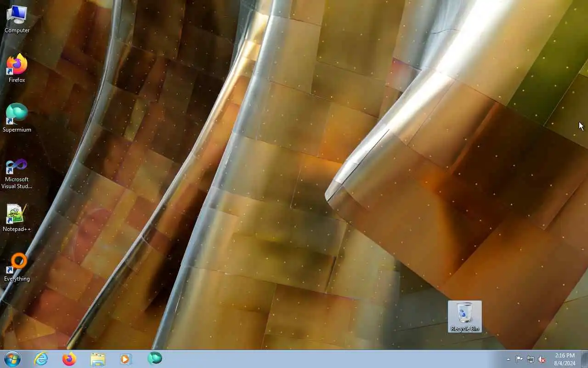Open Windows Explorer from the taskbar
588x368 pixels.
click(x=98, y=359)
